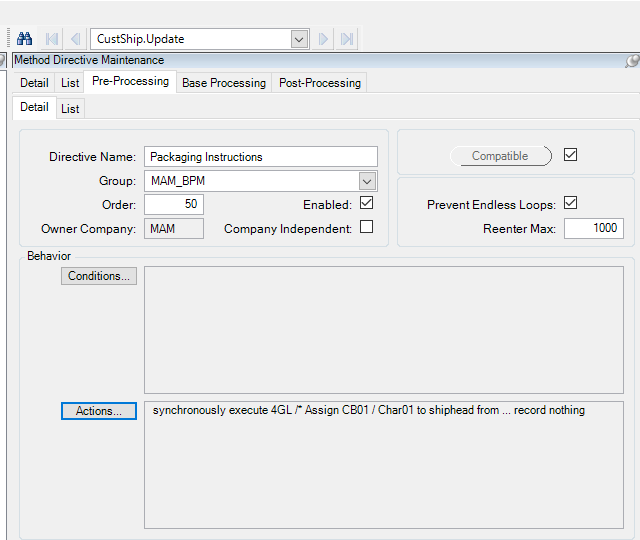
Task: Go to previous record arrow
Action: tap(76, 39)
